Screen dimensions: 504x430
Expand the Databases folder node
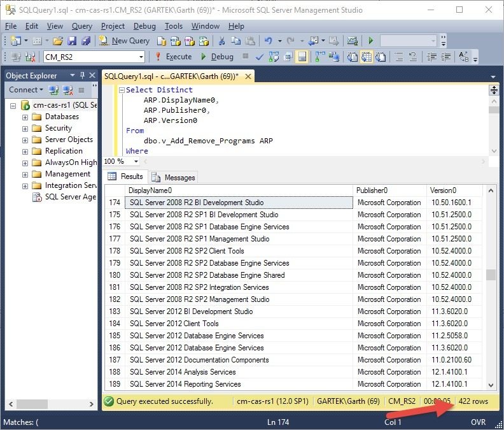coord(25,117)
